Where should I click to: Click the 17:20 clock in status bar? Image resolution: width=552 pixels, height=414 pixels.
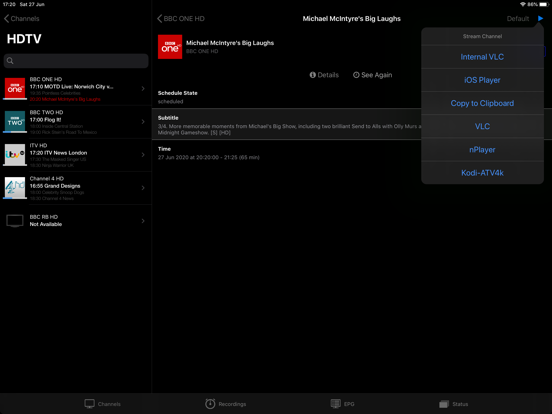pos(9,4)
